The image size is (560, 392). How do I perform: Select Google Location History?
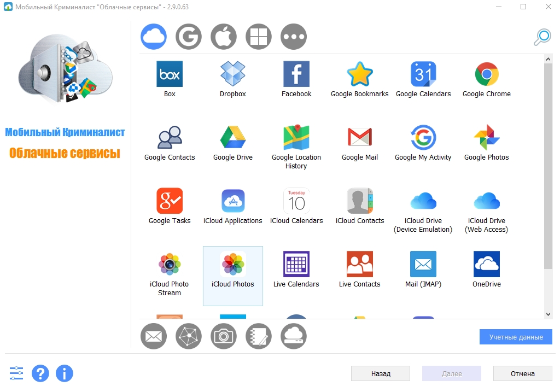[296, 137]
